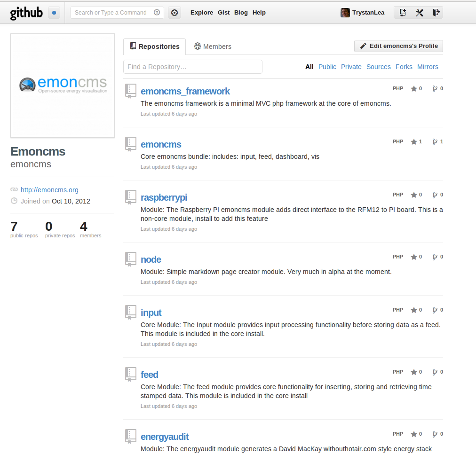476x454 pixels.
Task: Click the create new repository icon
Action: pyautogui.click(x=403, y=13)
